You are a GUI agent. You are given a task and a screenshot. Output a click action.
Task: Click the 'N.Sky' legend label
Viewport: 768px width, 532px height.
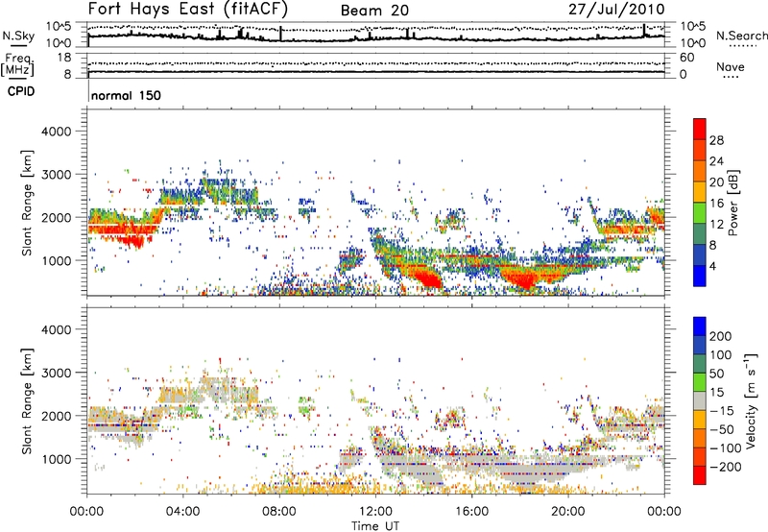coord(18,36)
